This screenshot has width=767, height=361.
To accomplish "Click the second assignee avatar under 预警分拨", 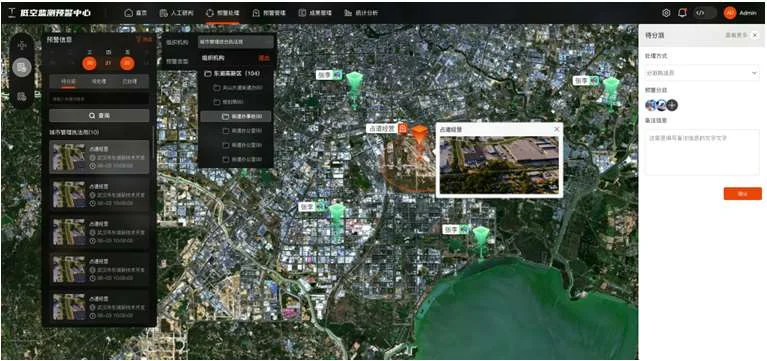I will [x=661, y=105].
